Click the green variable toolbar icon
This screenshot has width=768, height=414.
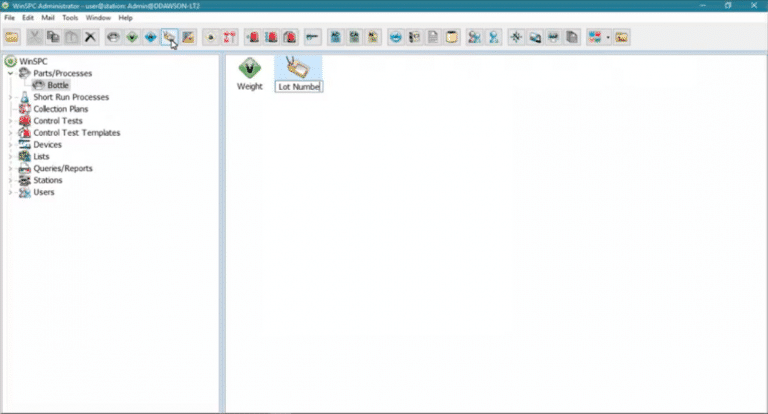[131, 37]
